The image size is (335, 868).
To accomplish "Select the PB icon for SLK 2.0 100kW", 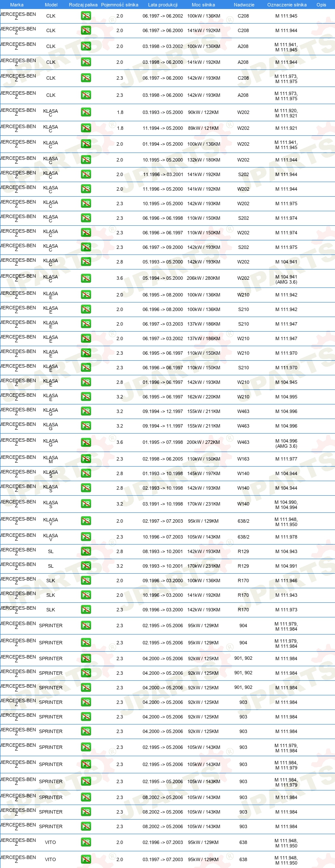I will [x=86, y=581].
